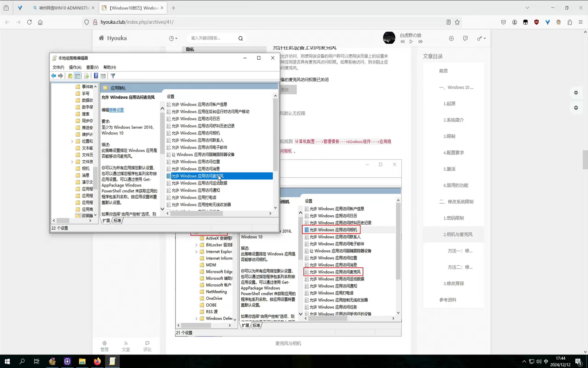Expand the 文件资 folder in the policy tree
588x368 pixels.
pyautogui.click(x=72, y=162)
